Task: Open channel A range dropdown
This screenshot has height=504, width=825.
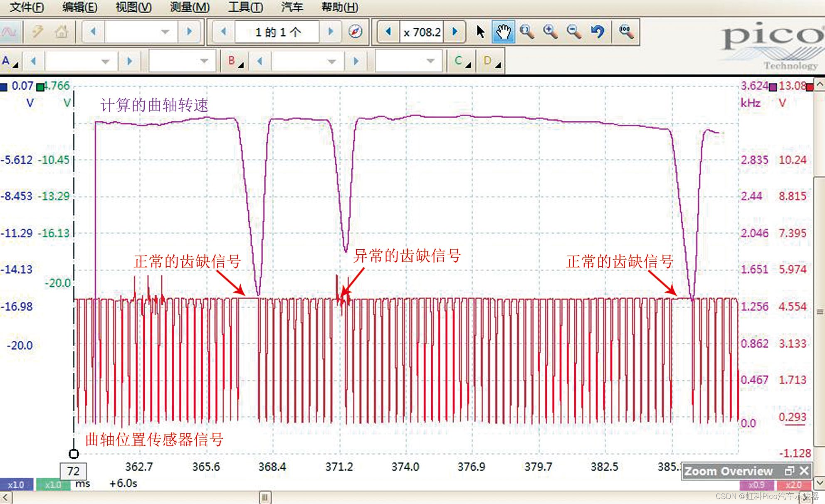Action: 105,61
